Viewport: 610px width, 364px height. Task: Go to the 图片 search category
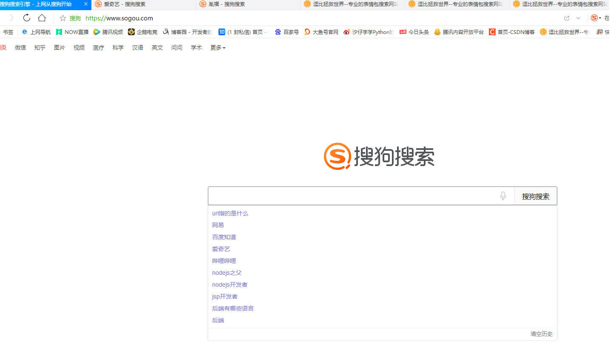click(60, 48)
